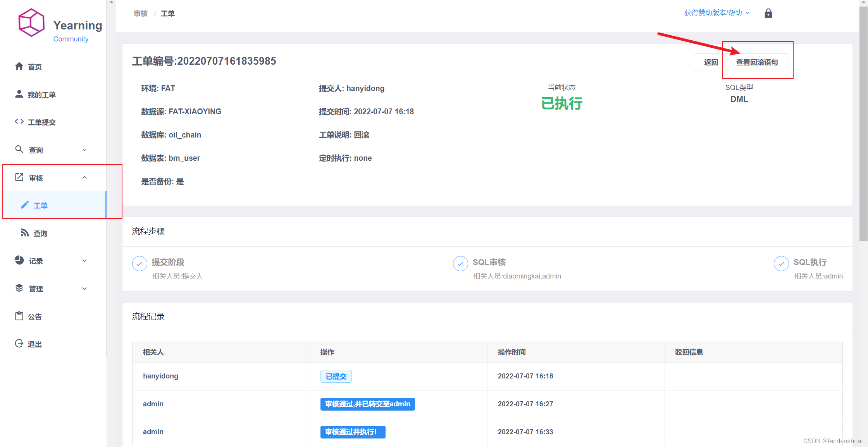Select the magnifier icon next to 查询

click(x=19, y=149)
